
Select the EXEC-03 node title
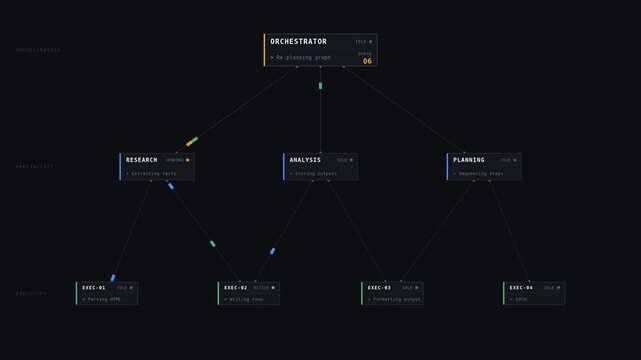coord(379,288)
